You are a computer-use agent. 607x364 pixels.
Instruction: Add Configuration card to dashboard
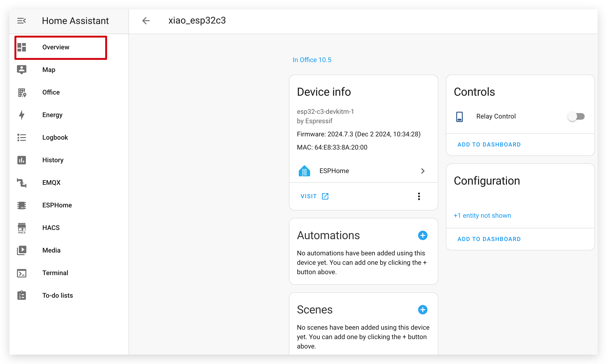point(489,239)
